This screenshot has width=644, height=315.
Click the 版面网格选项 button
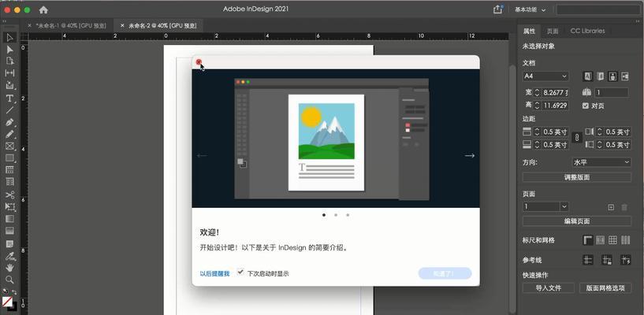click(605, 288)
